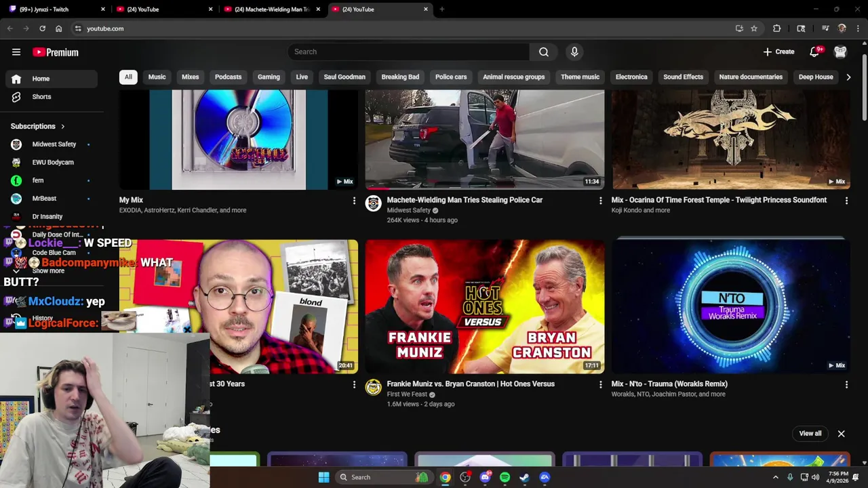Screen dimensions: 868x488
Task: Click the browser address bar URL
Action: (x=105, y=28)
